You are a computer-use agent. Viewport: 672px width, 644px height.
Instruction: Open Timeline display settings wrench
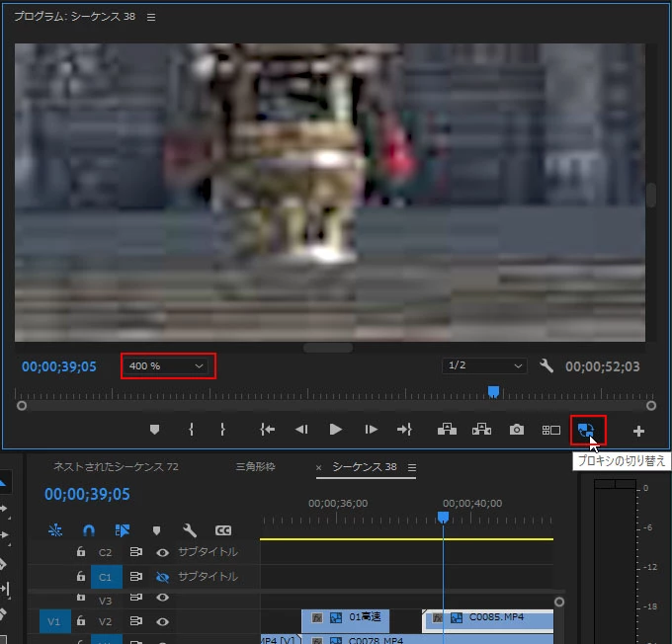(x=190, y=530)
